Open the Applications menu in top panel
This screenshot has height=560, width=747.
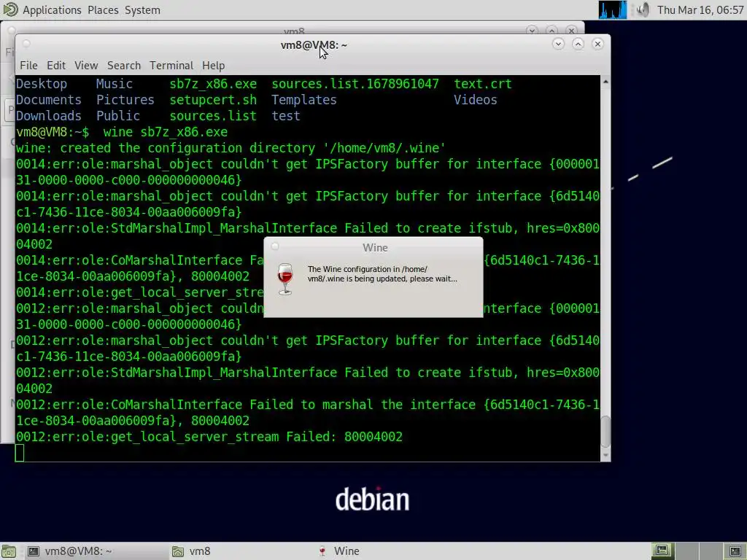click(x=52, y=10)
